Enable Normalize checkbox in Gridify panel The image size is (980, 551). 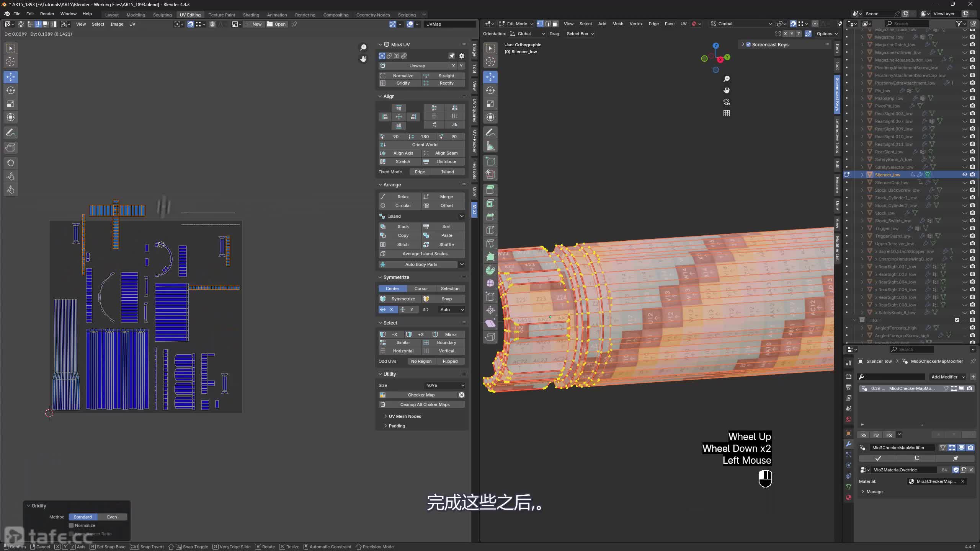click(71, 525)
